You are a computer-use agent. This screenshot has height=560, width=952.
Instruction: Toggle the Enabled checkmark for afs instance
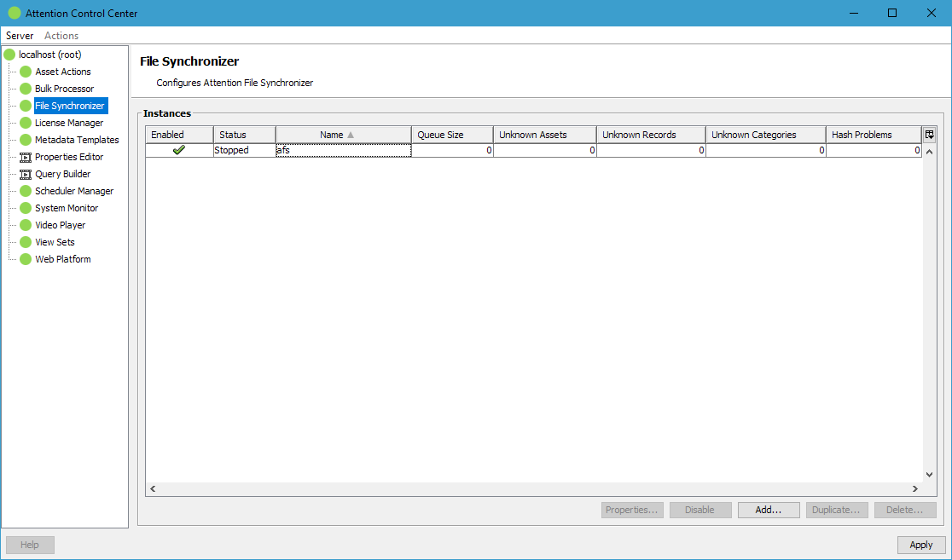(x=179, y=150)
